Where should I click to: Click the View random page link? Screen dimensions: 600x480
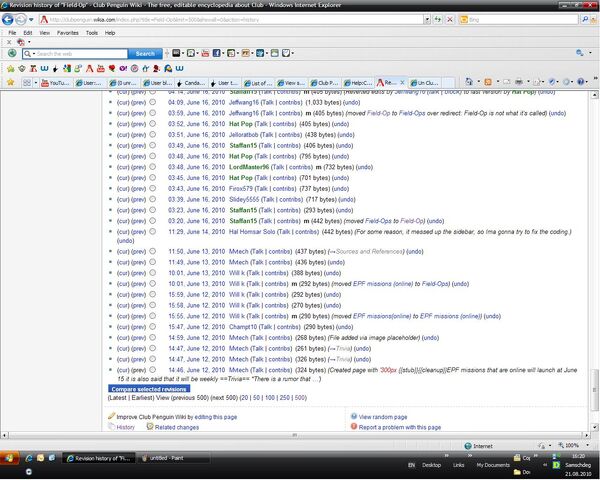click(383, 417)
